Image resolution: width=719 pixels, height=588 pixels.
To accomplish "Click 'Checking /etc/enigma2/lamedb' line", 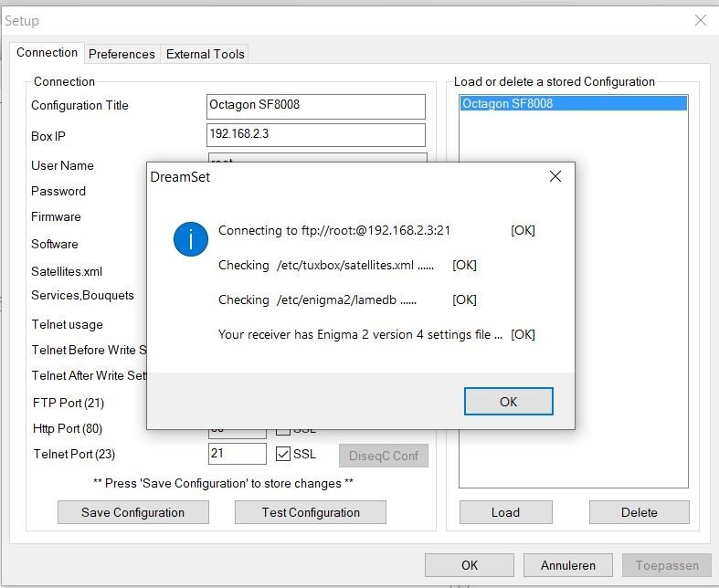I will click(x=317, y=299).
